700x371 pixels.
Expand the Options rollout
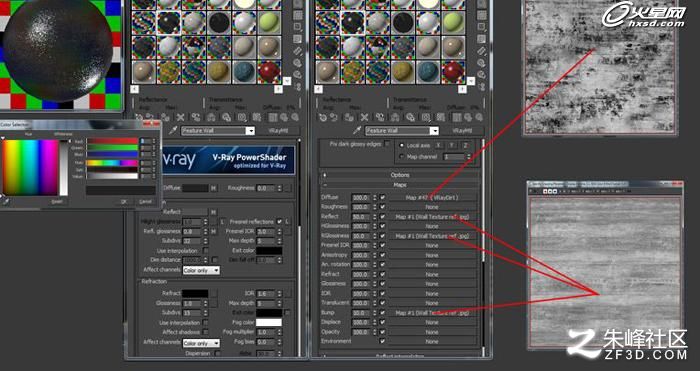point(400,175)
